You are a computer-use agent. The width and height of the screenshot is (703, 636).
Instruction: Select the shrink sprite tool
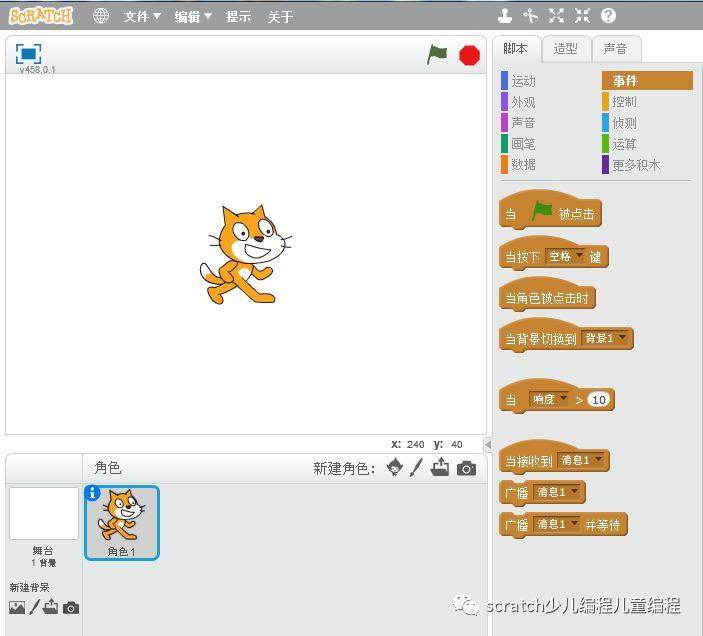pos(582,16)
